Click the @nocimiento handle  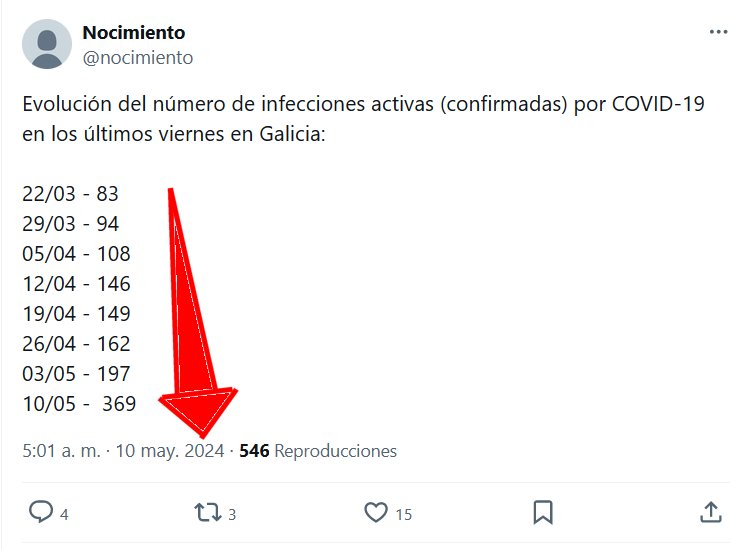(137, 58)
